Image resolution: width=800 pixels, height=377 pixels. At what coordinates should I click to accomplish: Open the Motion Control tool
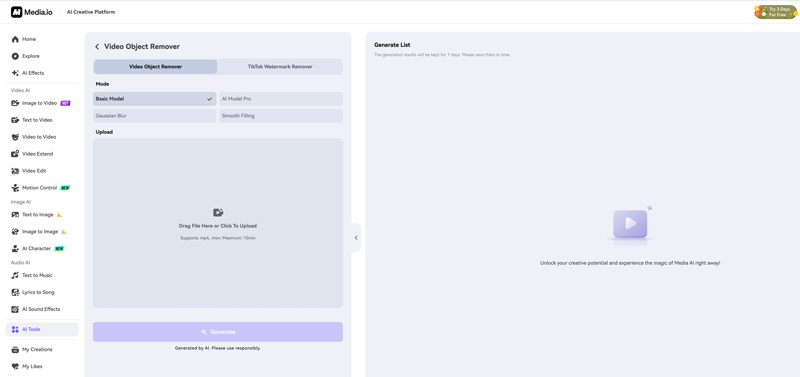42,188
